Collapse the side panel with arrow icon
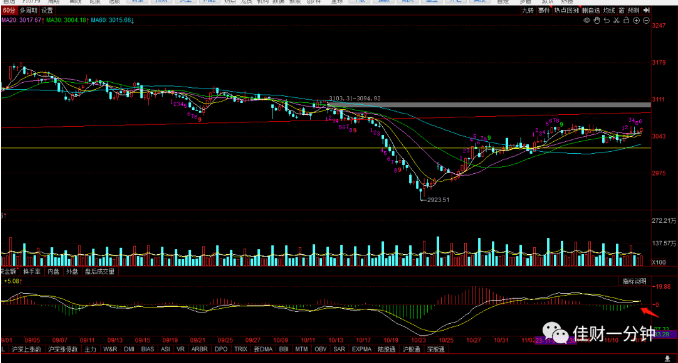This screenshot has height=363, width=678. pos(646,10)
